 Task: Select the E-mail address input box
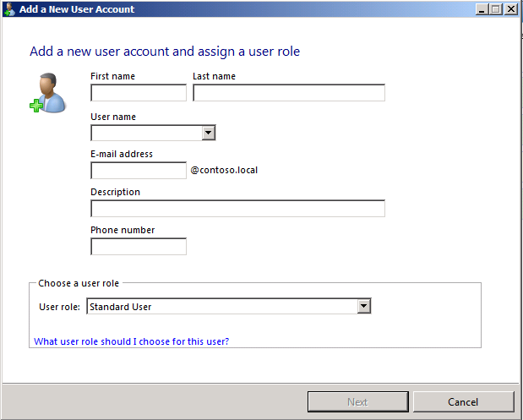coord(139,171)
